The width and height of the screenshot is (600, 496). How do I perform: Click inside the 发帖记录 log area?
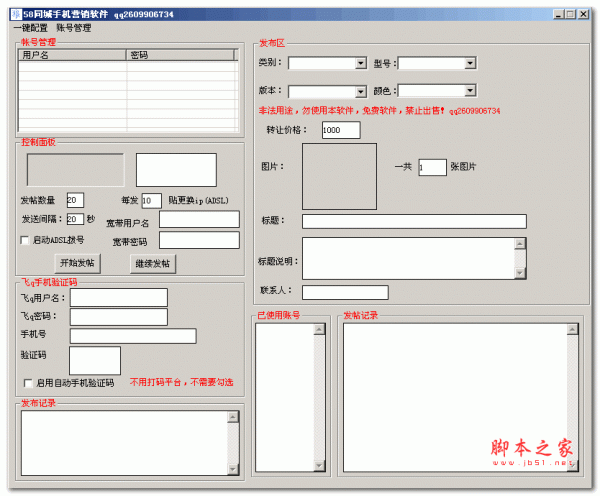point(455,397)
